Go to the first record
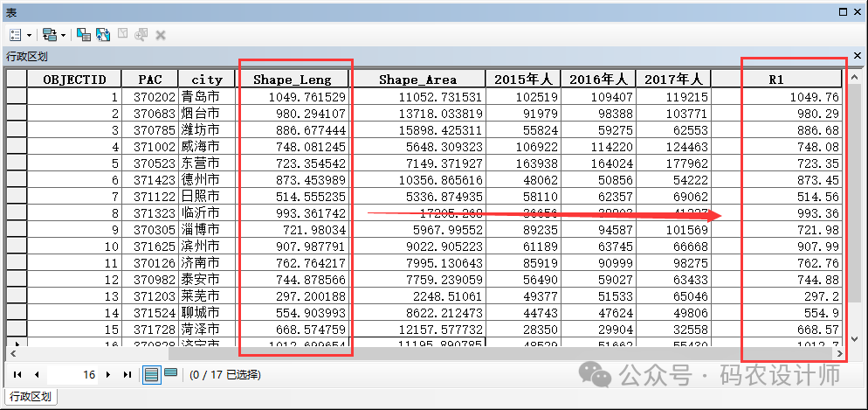 (17, 374)
